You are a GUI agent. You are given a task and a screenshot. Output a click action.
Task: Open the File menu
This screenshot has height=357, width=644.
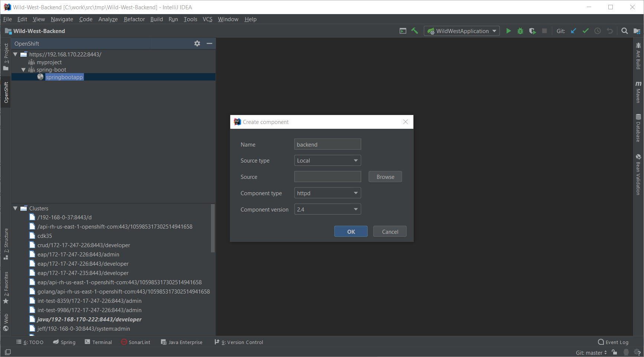pyautogui.click(x=7, y=19)
